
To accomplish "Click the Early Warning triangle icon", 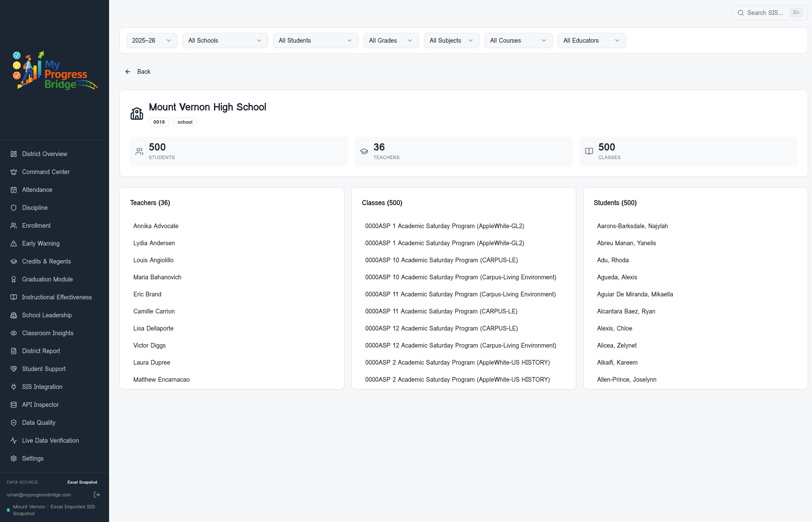I will coord(14,244).
